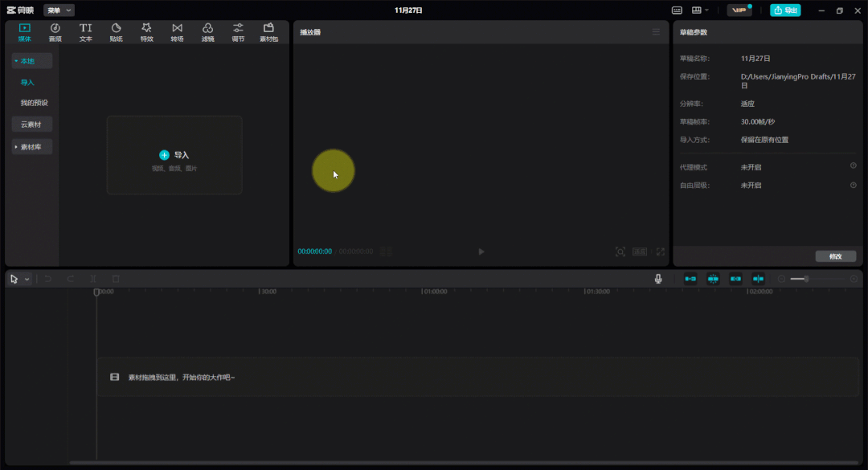Screen dimensions: 868x470
Task: Click the undo arrow
Action: click(x=48, y=279)
